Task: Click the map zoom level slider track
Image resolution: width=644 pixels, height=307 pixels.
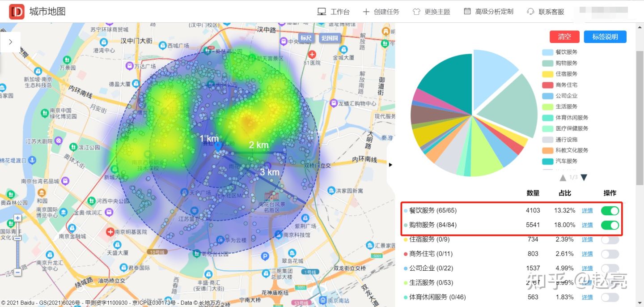Action: [x=17, y=245]
